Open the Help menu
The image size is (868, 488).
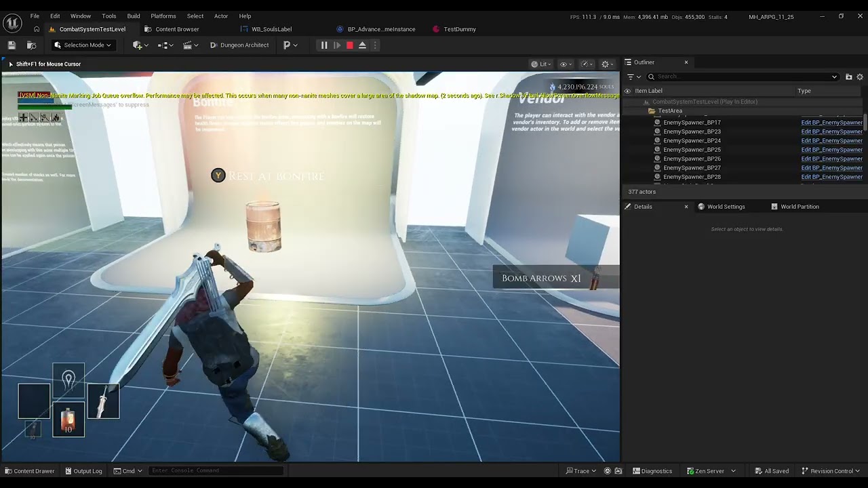click(x=245, y=16)
